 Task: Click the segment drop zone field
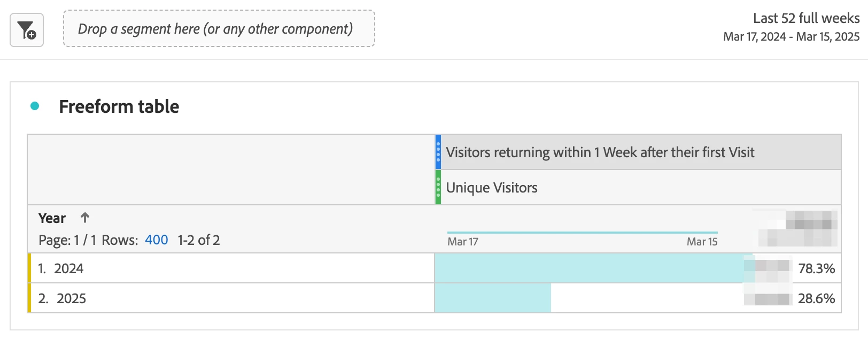click(x=219, y=29)
